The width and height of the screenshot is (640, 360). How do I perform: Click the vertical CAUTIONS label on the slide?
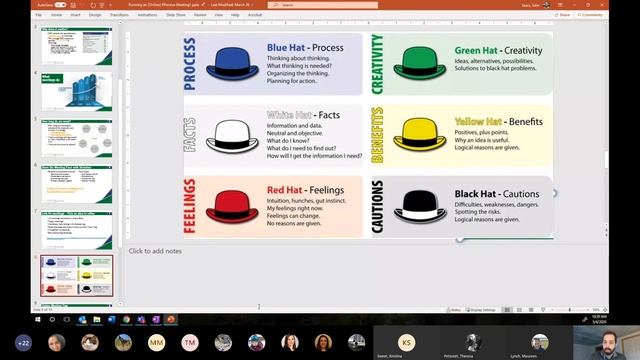coord(378,207)
